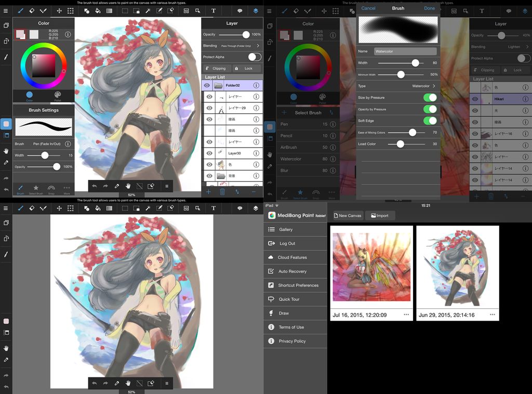Click the Import button
The height and width of the screenshot is (394, 532).
(x=380, y=216)
